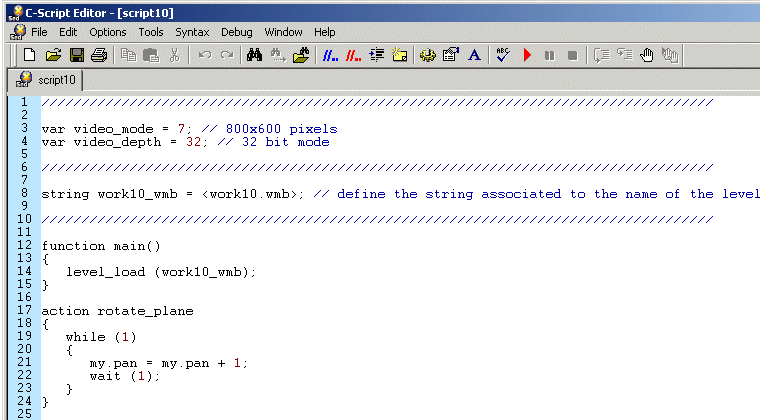Open the Debug menu
The width and height of the screenshot is (760, 420).
tap(237, 32)
